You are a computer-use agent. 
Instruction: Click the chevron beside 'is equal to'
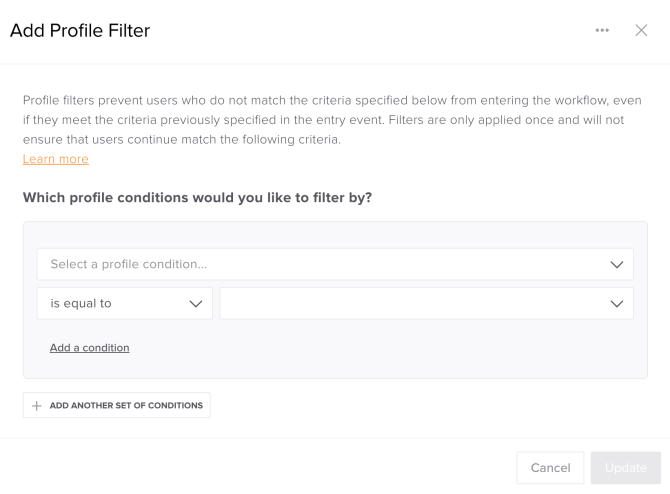pos(196,304)
